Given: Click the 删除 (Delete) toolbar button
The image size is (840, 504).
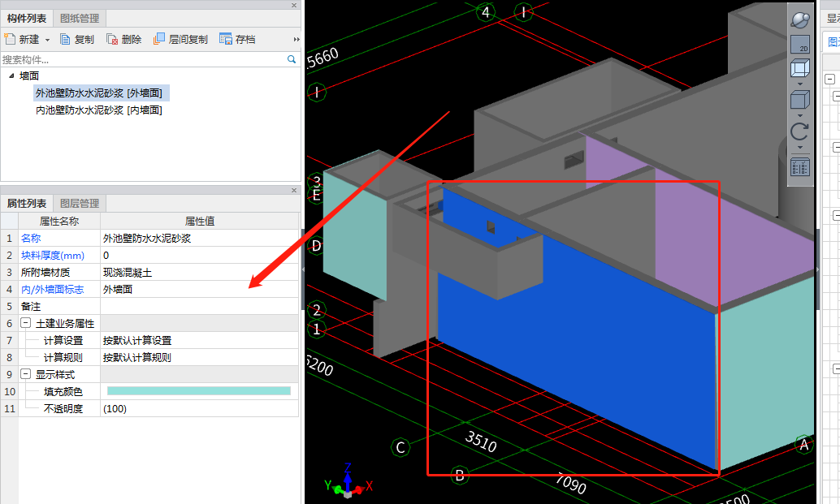Looking at the screenshot, I should pos(123,39).
